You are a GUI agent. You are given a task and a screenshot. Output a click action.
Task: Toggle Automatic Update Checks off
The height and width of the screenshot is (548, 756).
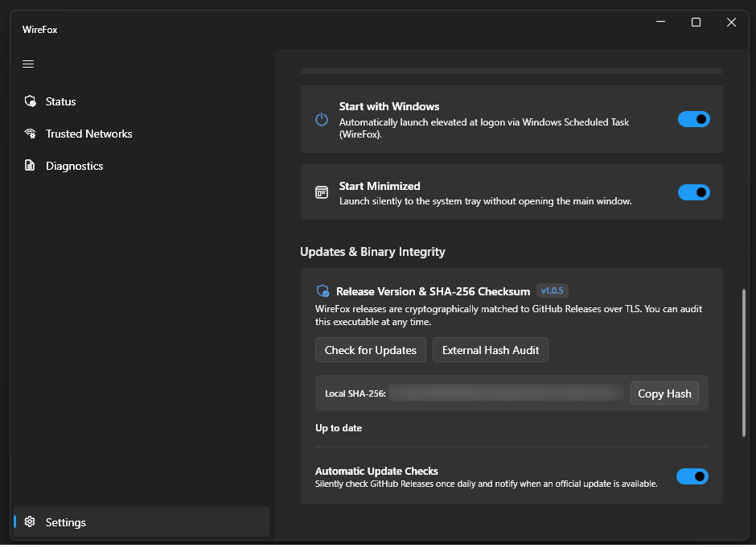tap(692, 476)
